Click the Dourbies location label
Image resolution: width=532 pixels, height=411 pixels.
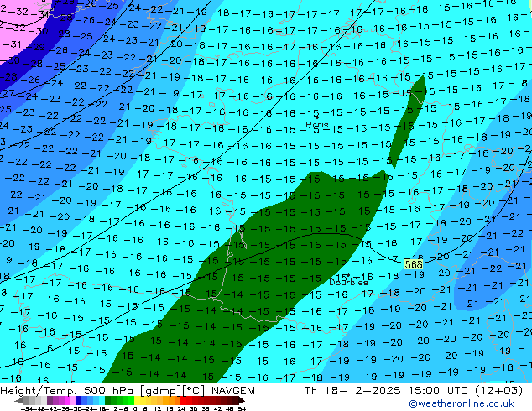(348, 282)
